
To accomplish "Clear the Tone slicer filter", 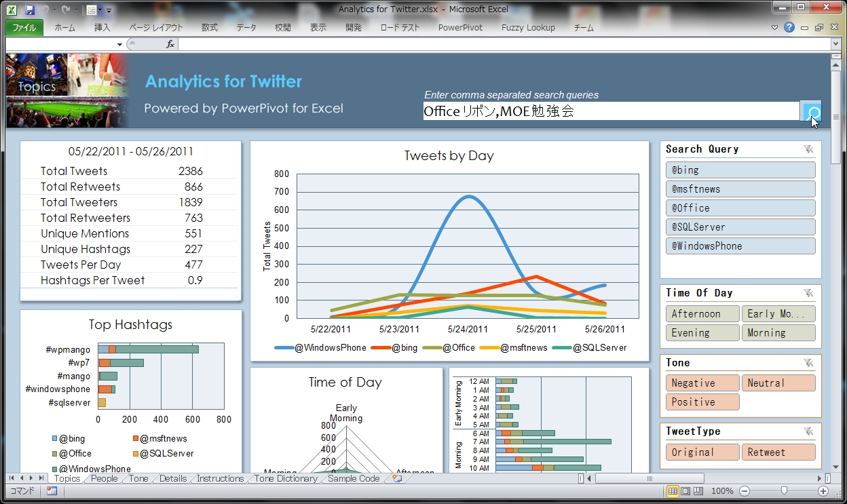I will [x=808, y=363].
